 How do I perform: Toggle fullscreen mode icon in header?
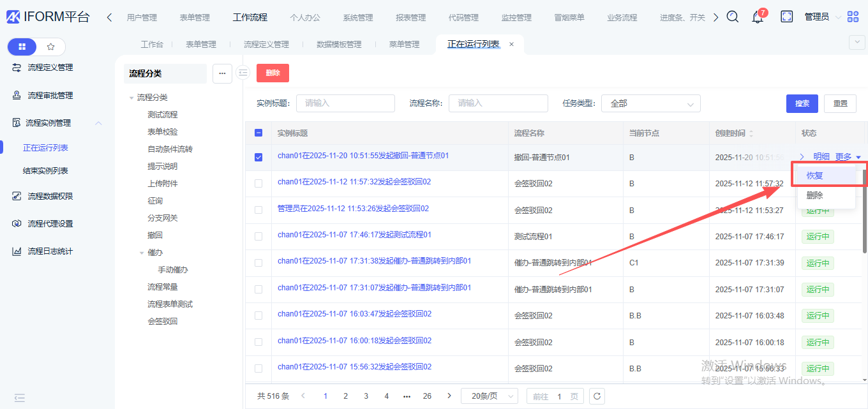(787, 17)
